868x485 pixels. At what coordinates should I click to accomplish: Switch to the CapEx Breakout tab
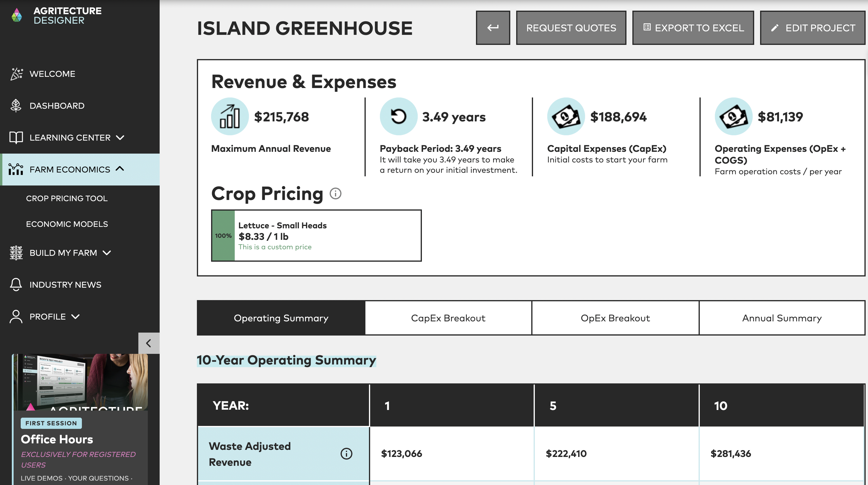(x=448, y=318)
